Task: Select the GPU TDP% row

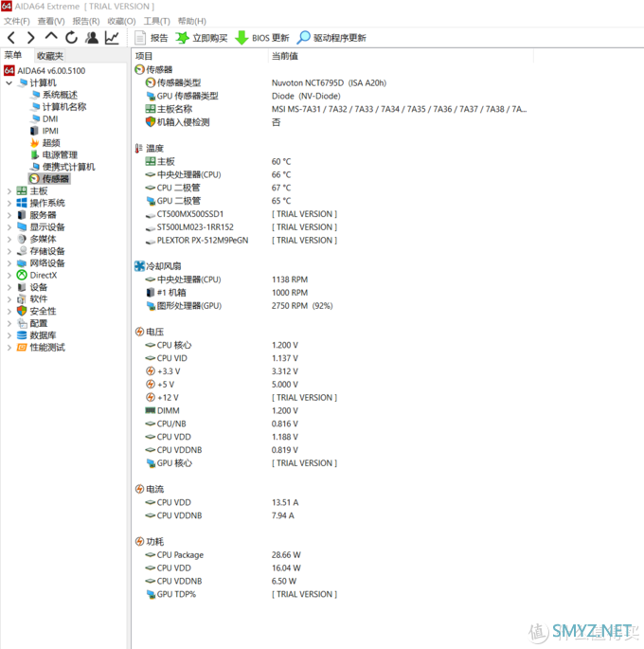Action: tap(241, 594)
